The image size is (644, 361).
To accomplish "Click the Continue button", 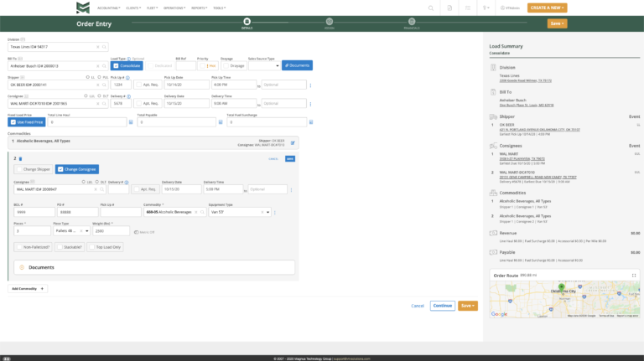I will (x=443, y=306).
